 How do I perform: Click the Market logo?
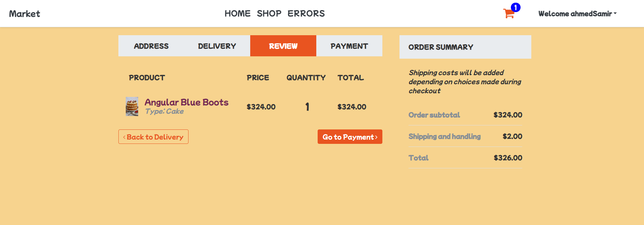point(24,14)
